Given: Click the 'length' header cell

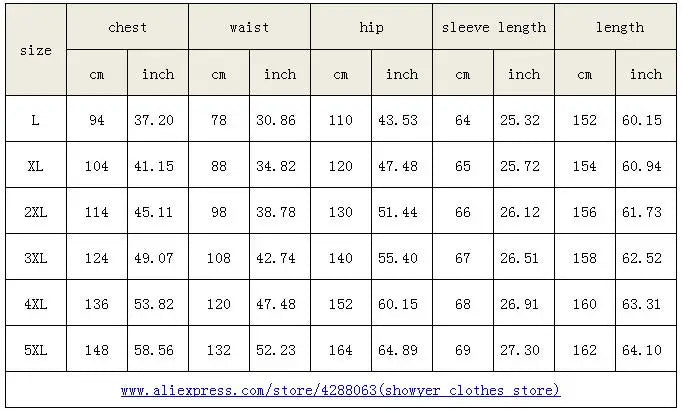Looking at the screenshot, I should tap(620, 27).
